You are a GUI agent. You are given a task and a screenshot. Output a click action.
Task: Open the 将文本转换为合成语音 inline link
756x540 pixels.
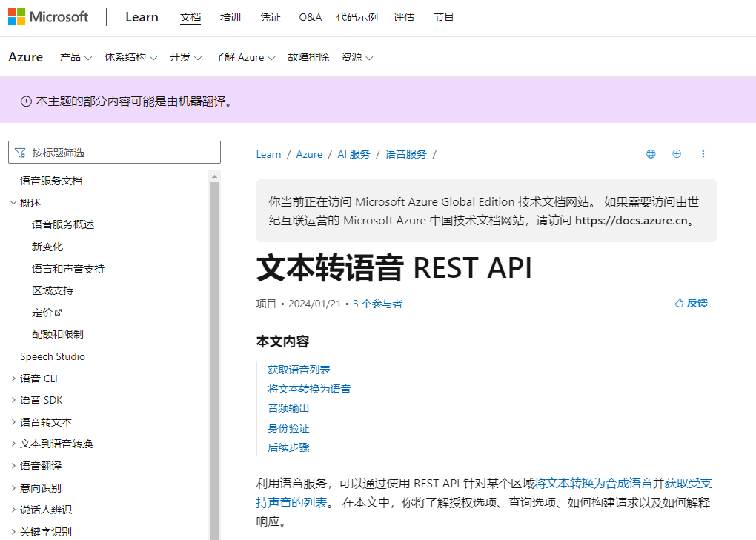594,483
